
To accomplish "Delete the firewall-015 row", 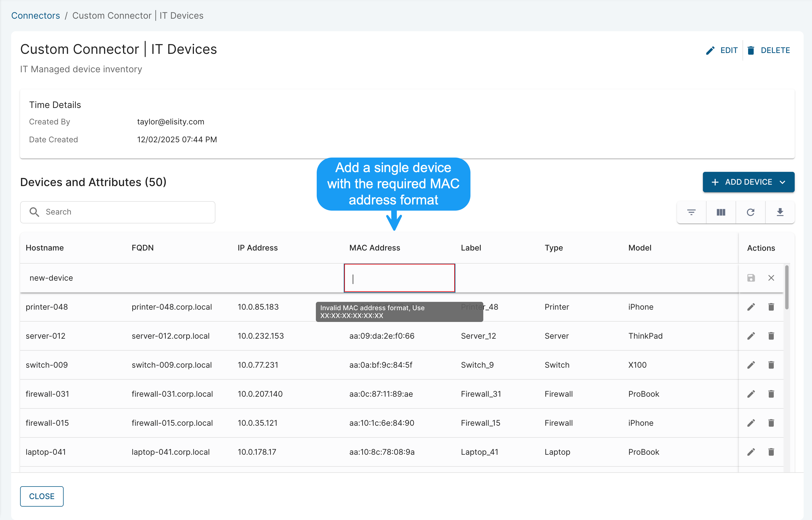I will coord(771,423).
